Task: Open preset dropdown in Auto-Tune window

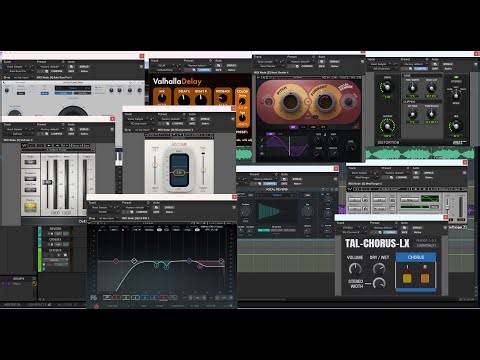Action: (x=51, y=66)
